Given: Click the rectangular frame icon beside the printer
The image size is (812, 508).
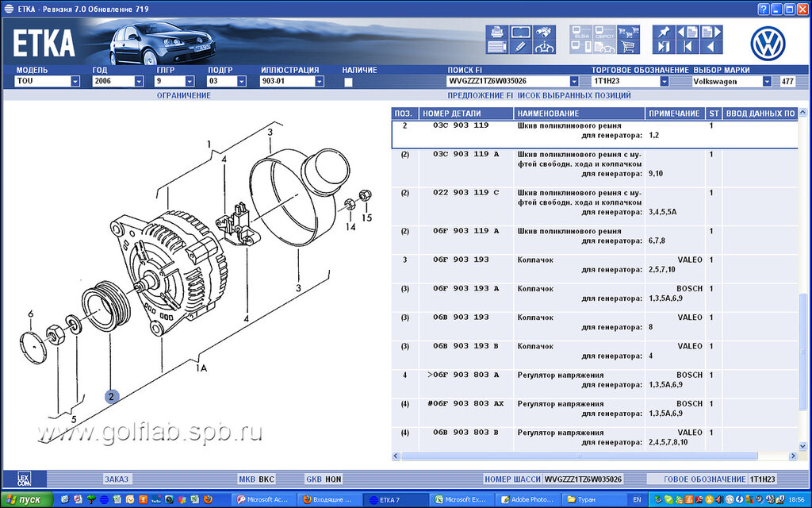Looking at the screenshot, I should pyautogui.click(x=520, y=32).
